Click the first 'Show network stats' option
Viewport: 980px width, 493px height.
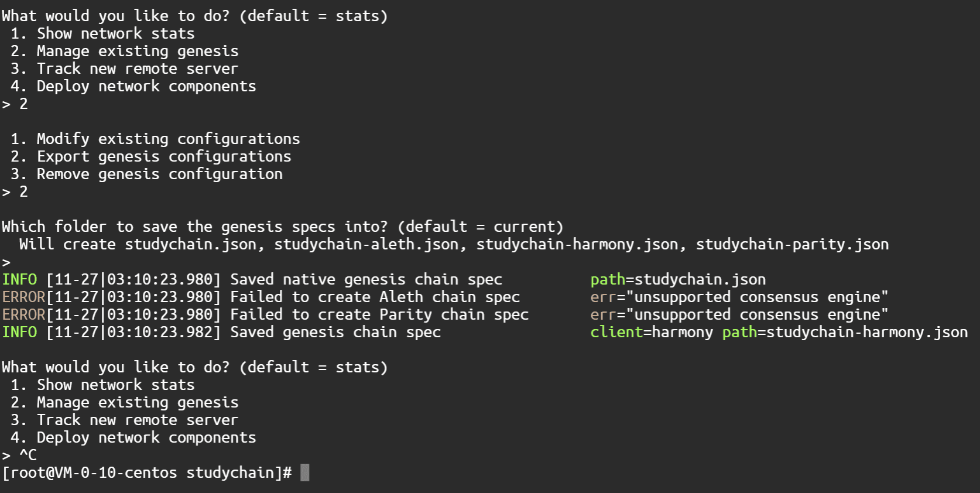103,33
